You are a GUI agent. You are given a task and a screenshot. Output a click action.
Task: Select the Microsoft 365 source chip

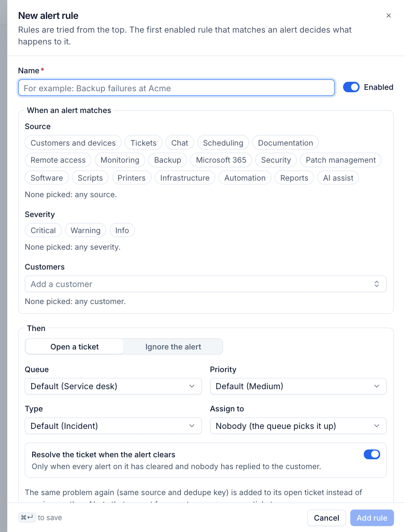pyautogui.click(x=221, y=160)
